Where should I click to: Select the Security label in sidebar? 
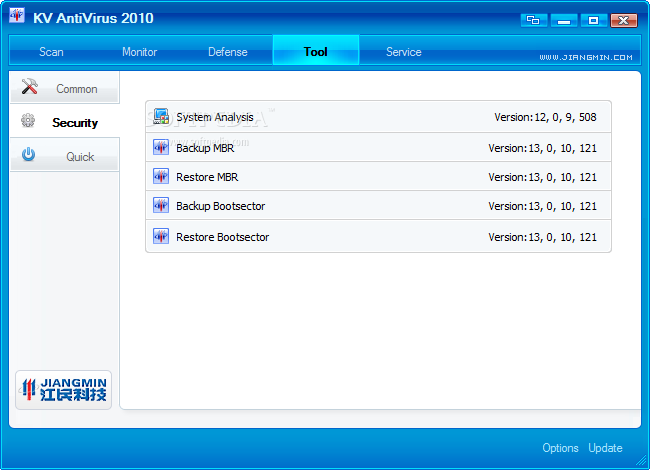75,123
